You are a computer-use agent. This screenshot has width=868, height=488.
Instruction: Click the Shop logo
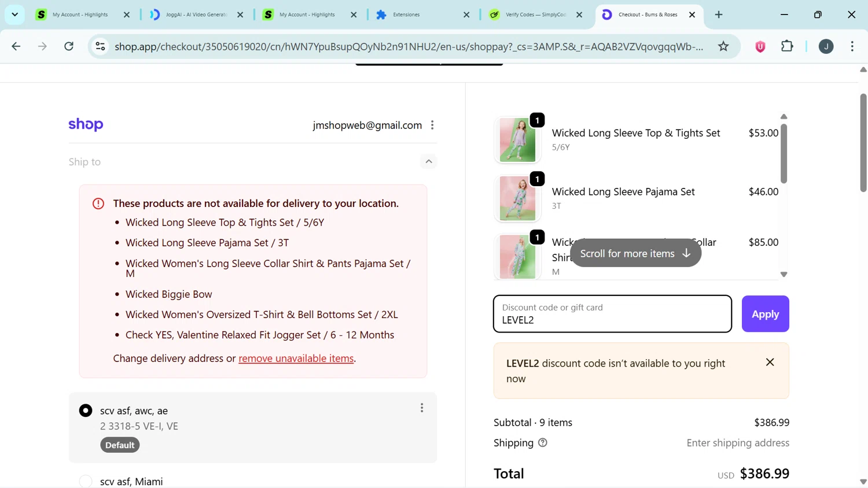tap(86, 124)
